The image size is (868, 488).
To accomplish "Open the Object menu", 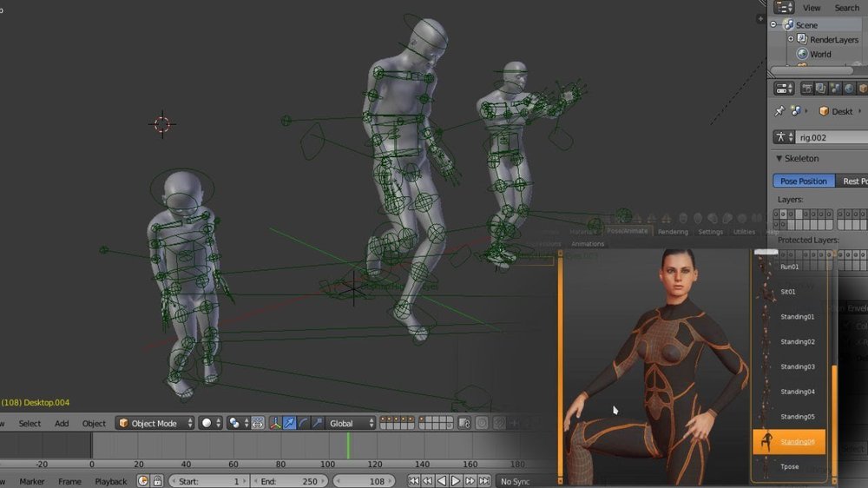I will pyautogui.click(x=94, y=423).
